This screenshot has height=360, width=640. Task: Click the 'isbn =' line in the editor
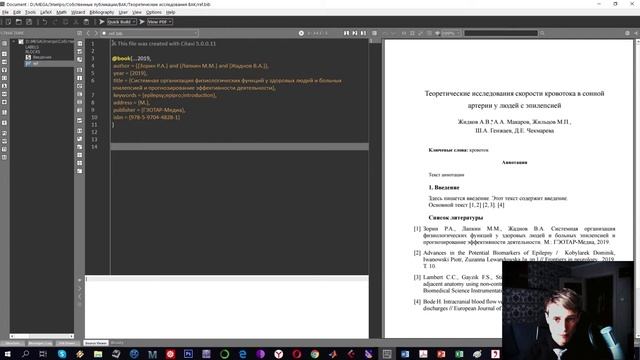point(146,117)
